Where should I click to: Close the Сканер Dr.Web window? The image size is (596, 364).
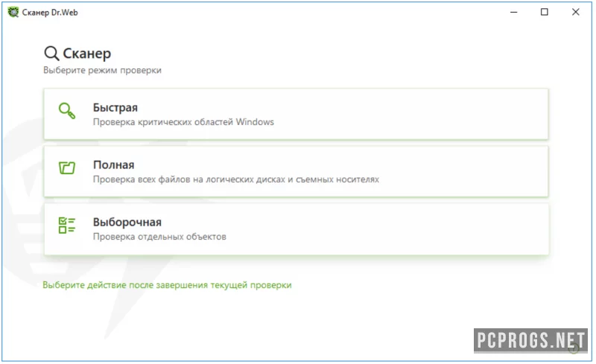point(575,12)
